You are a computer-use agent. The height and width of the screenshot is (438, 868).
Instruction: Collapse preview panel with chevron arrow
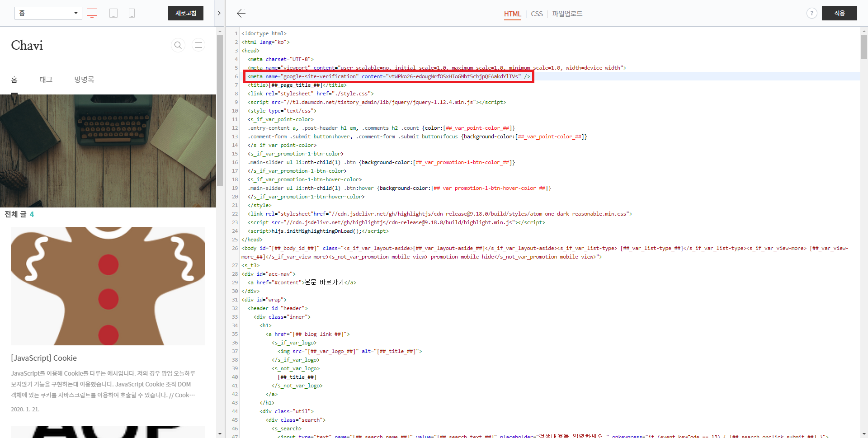[x=219, y=13]
